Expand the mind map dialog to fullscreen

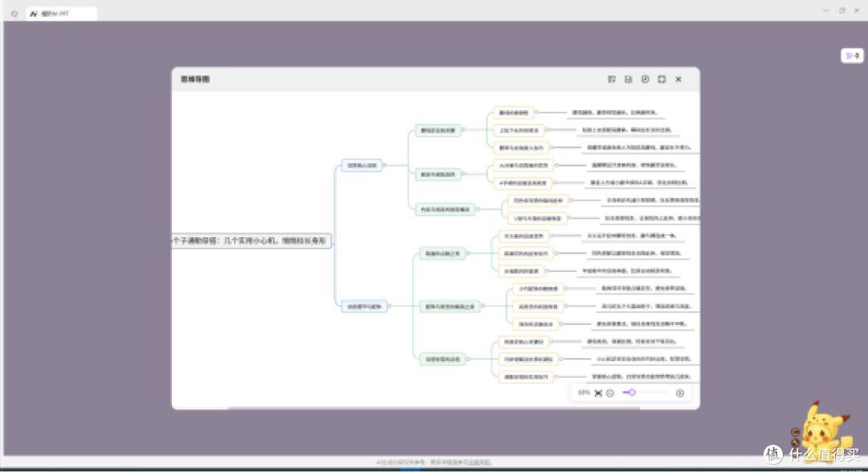pyautogui.click(x=661, y=79)
